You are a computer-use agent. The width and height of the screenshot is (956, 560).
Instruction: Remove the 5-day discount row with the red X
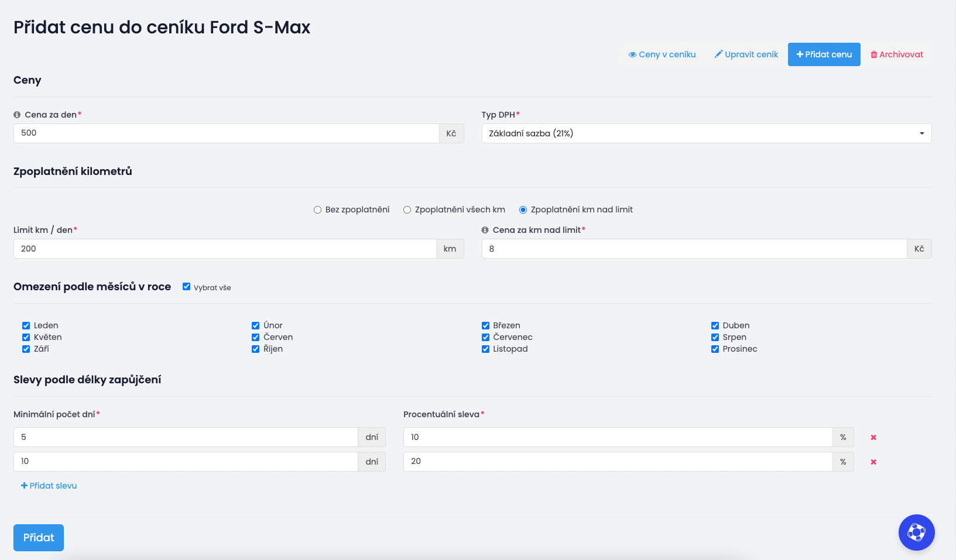pos(873,438)
